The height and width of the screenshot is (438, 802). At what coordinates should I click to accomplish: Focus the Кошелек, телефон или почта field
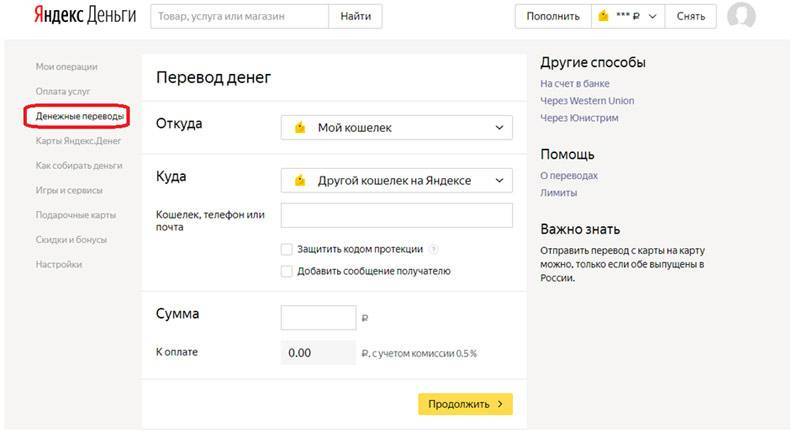(x=396, y=216)
